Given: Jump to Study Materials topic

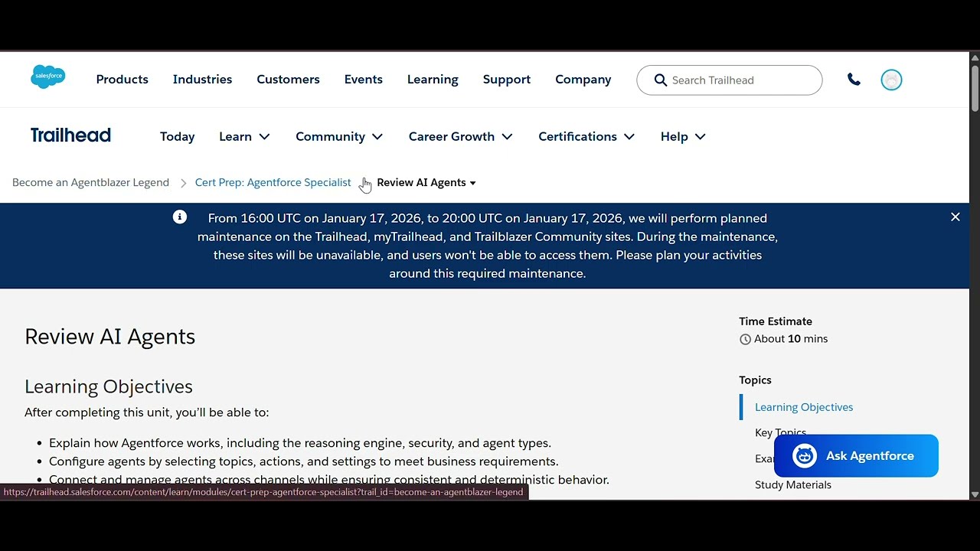Looking at the screenshot, I should (x=793, y=484).
